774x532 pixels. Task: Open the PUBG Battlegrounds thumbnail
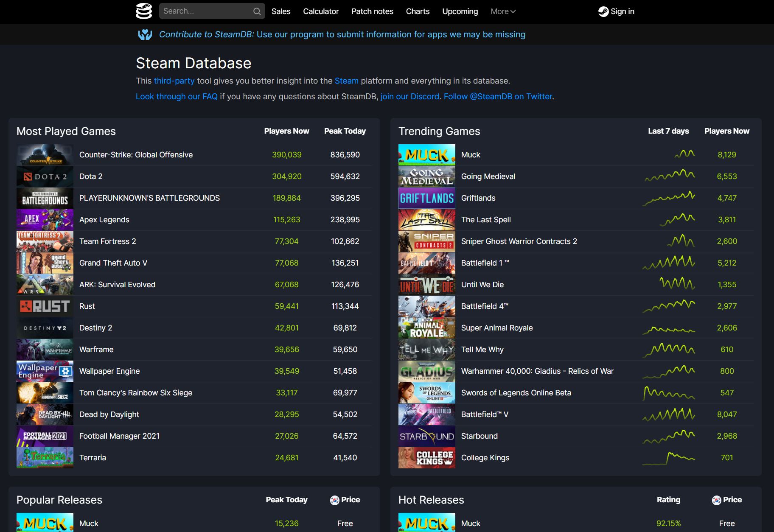pyautogui.click(x=45, y=198)
